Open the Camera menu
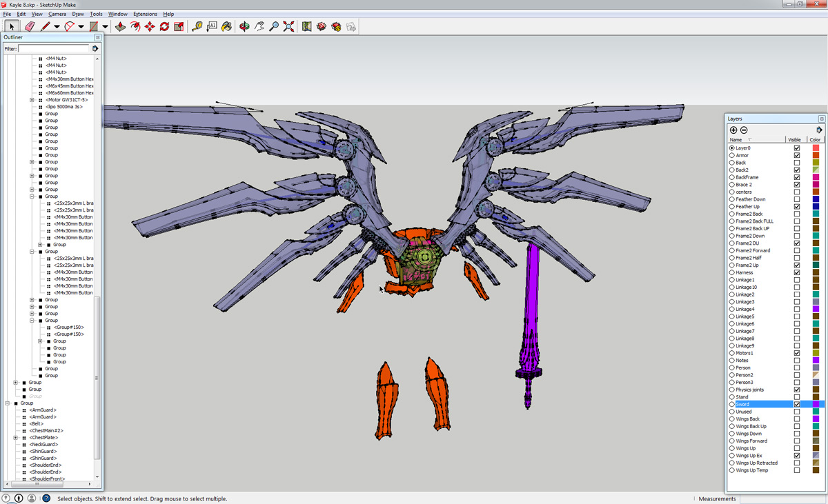Image resolution: width=828 pixels, height=504 pixels. click(x=57, y=14)
